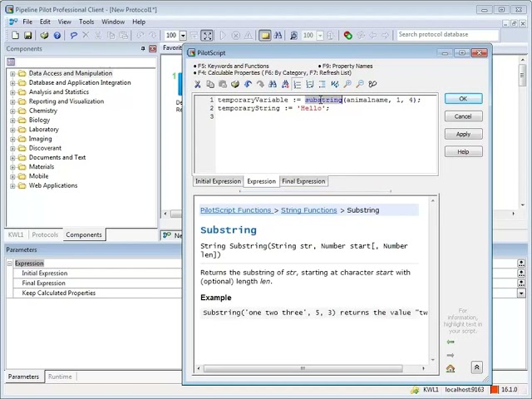Viewport: 532px width, 399px height.
Task: Click Cancel in the PilotScript dialog
Action: [463, 116]
